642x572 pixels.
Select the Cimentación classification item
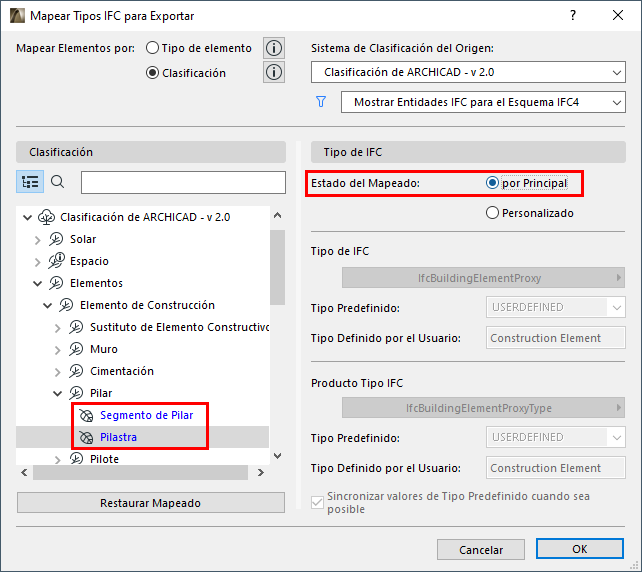(122, 371)
